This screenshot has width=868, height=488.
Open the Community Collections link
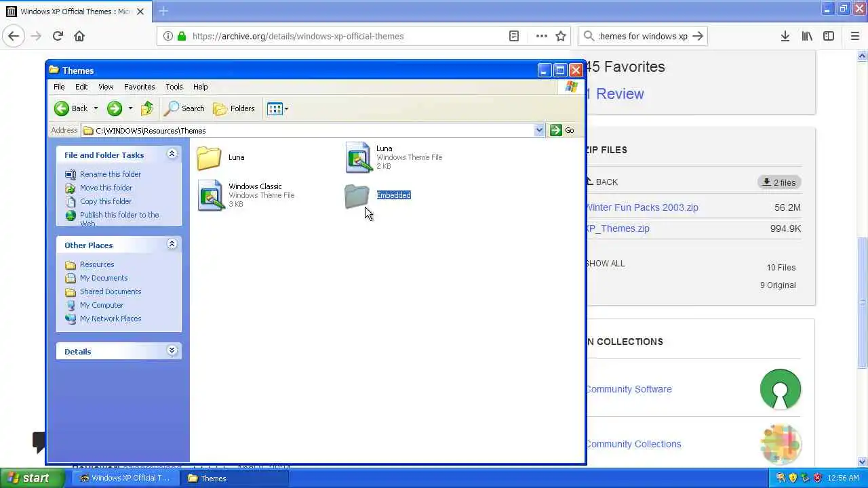coord(633,444)
